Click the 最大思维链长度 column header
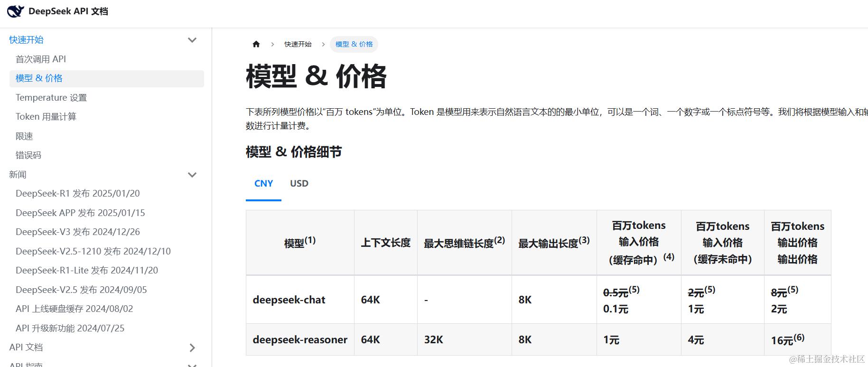Image resolution: width=868 pixels, height=367 pixels. [465, 243]
